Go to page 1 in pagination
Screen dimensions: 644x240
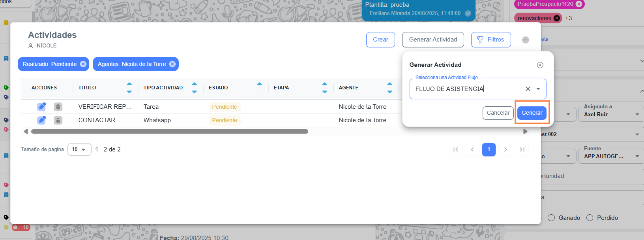pos(489,149)
